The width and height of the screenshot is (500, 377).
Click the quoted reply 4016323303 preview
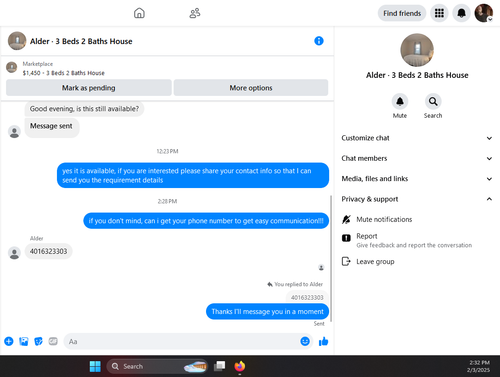coord(307,297)
